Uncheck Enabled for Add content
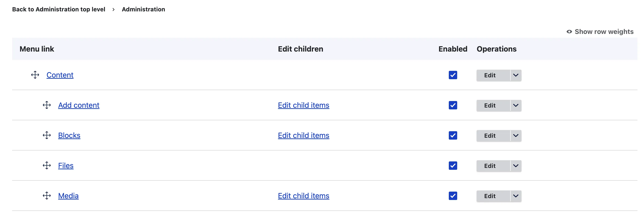Screen dimensions: 644x216 point(453,105)
